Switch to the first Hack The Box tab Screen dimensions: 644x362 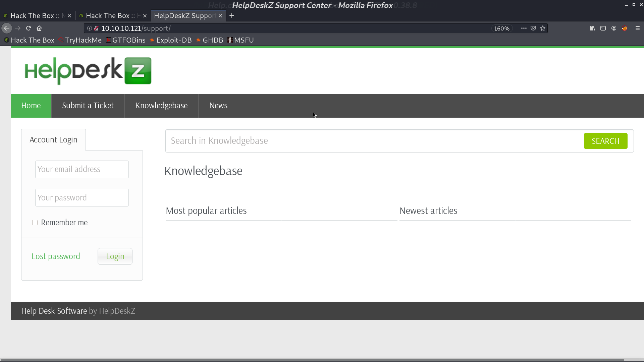tap(38, 16)
